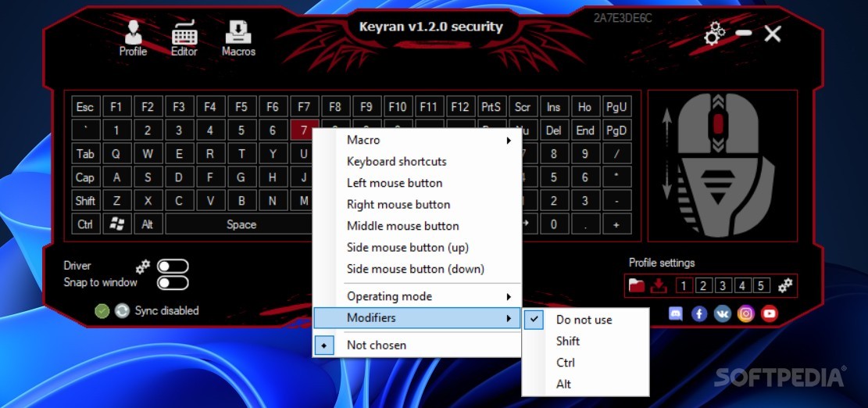
Task: Open the Macros downloader
Action: click(x=238, y=38)
